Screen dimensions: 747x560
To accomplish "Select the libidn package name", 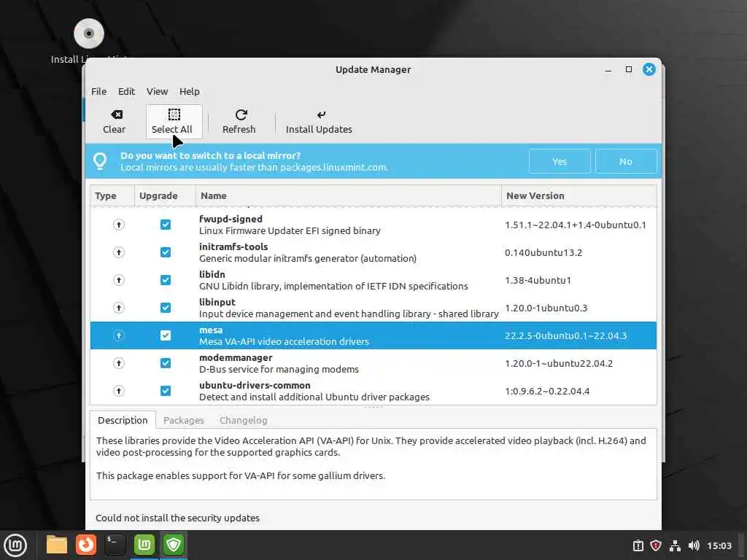I will click(x=212, y=274).
